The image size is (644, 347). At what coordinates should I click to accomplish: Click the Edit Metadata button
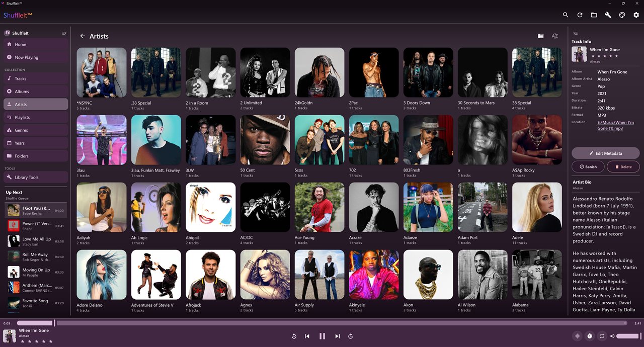click(x=606, y=153)
